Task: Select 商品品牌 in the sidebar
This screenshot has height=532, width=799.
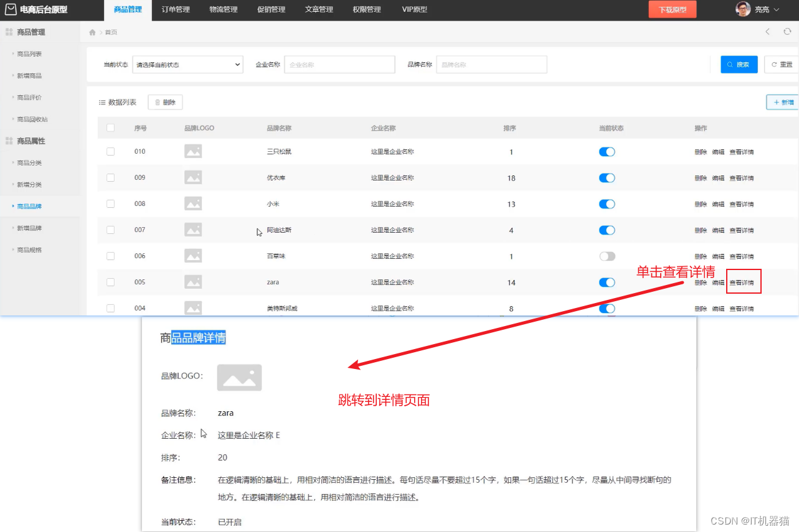Action: [29, 207]
